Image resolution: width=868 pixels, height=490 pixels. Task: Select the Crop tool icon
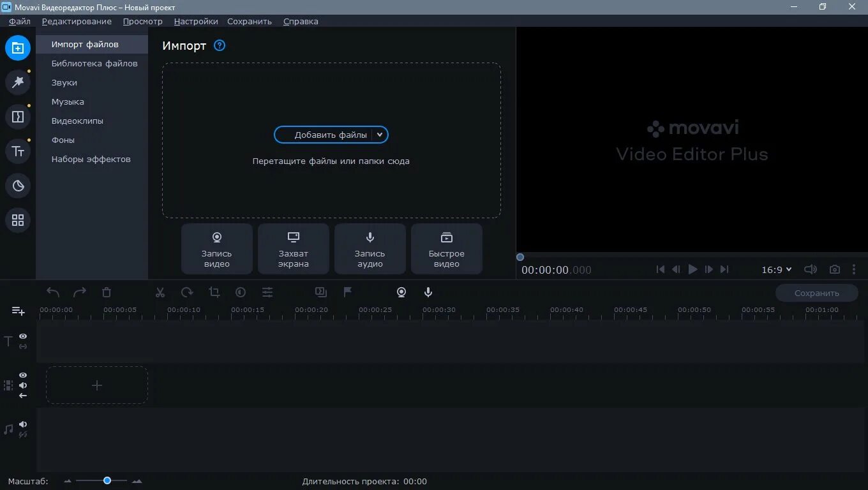click(214, 292)
